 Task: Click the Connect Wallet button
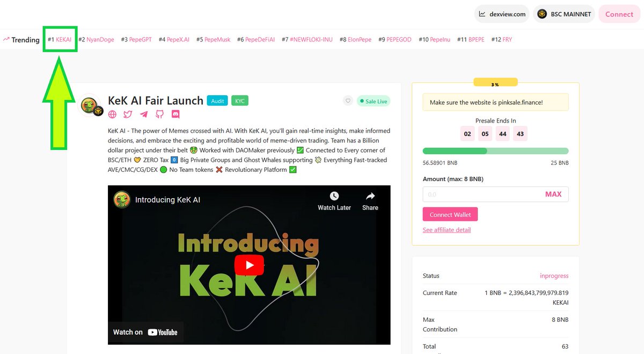pos(450,214)
